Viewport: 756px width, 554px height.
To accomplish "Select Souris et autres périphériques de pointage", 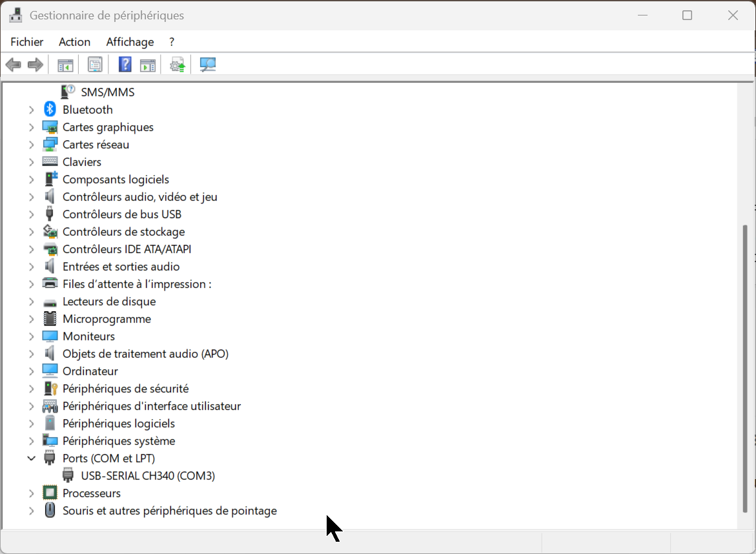I will [x=170, y=511].
